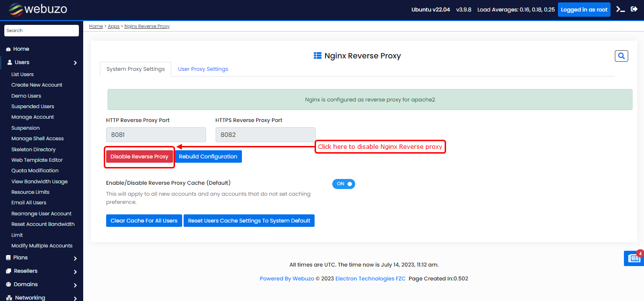Click the logout icon in top bar
644x301 pixels.
click(634, 9)
